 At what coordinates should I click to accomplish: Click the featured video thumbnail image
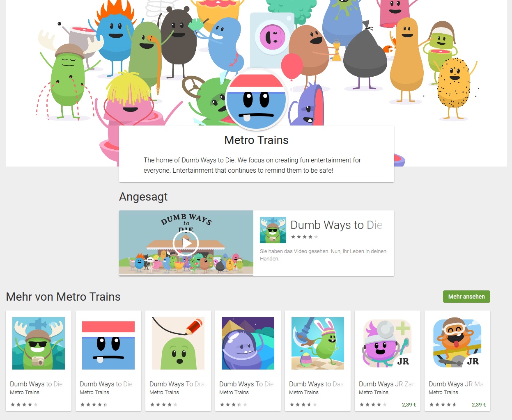pyautogui.click(x=186, y=243)
